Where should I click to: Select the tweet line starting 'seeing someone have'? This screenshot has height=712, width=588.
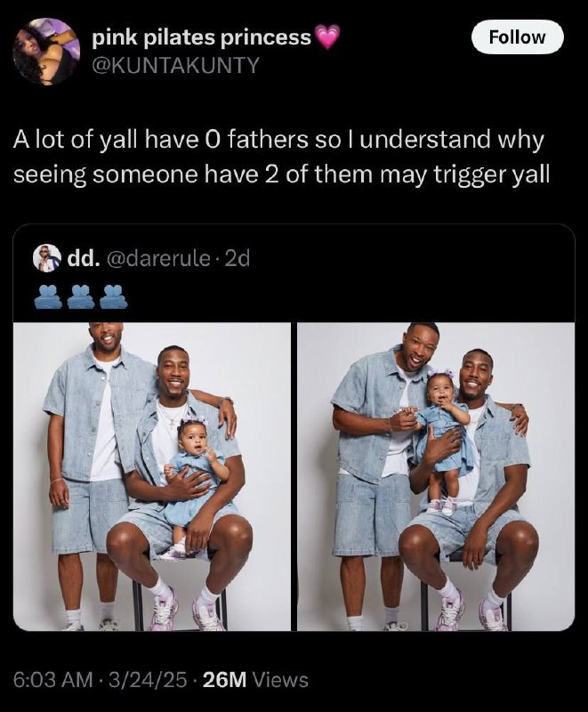point(281,174)
